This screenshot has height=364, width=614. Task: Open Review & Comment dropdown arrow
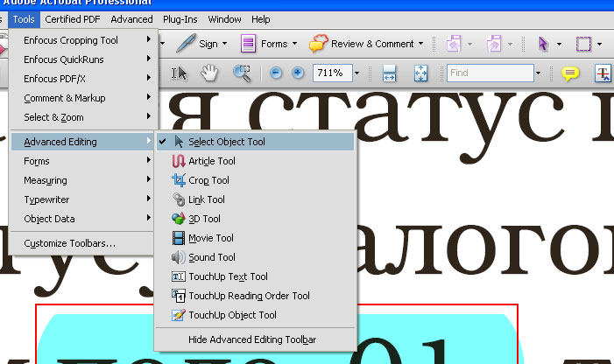(x=420, y=44)
